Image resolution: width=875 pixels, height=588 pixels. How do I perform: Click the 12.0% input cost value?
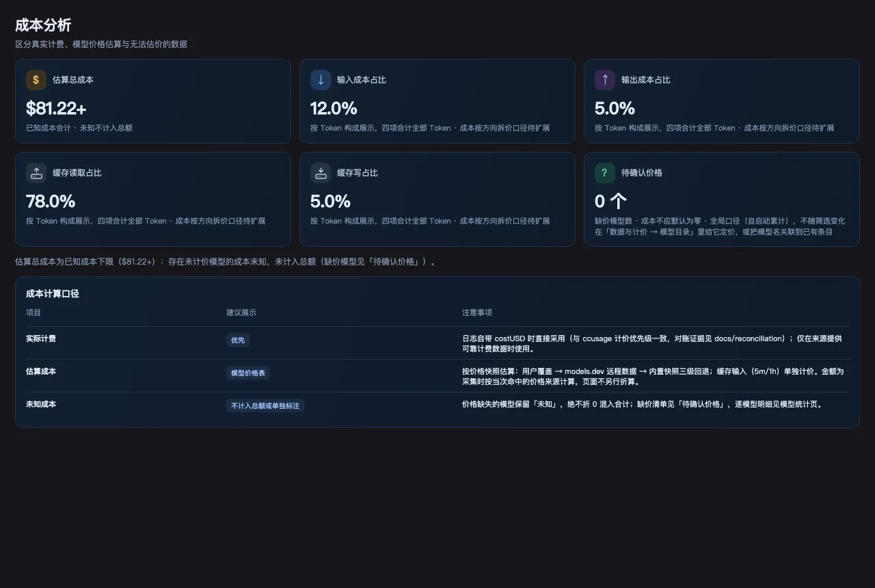click(334, 108)
